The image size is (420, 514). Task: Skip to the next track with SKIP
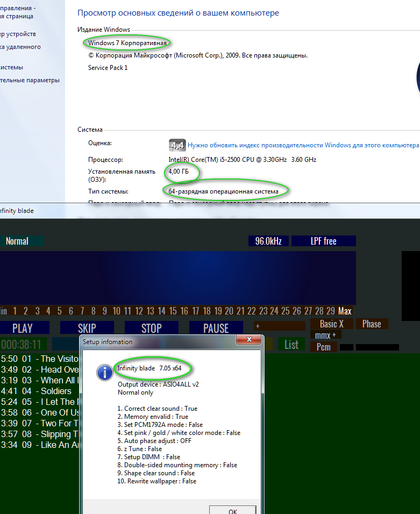(87, 328)
